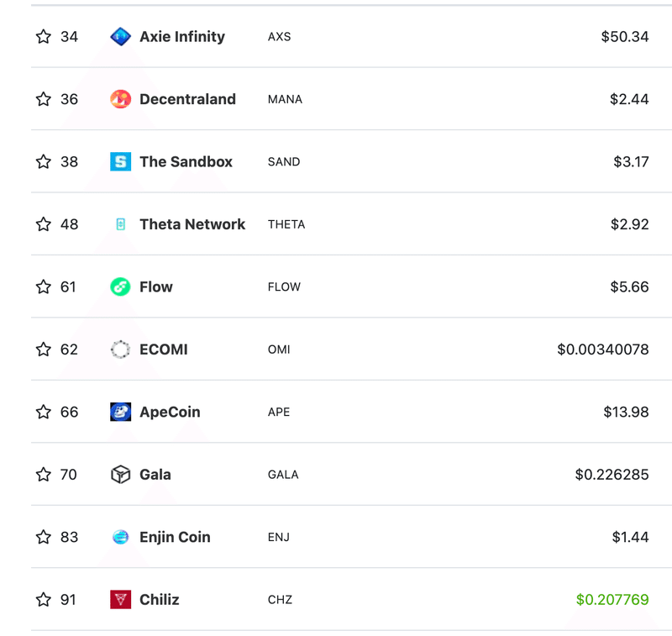Click the Enjin Coin logo icon
Viewport: 672px width, 636px height.
click(120, 537)
